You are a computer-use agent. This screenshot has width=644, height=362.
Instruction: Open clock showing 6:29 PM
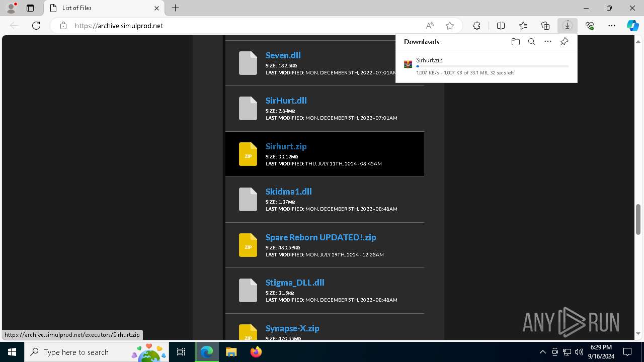(x=601, y=352)
